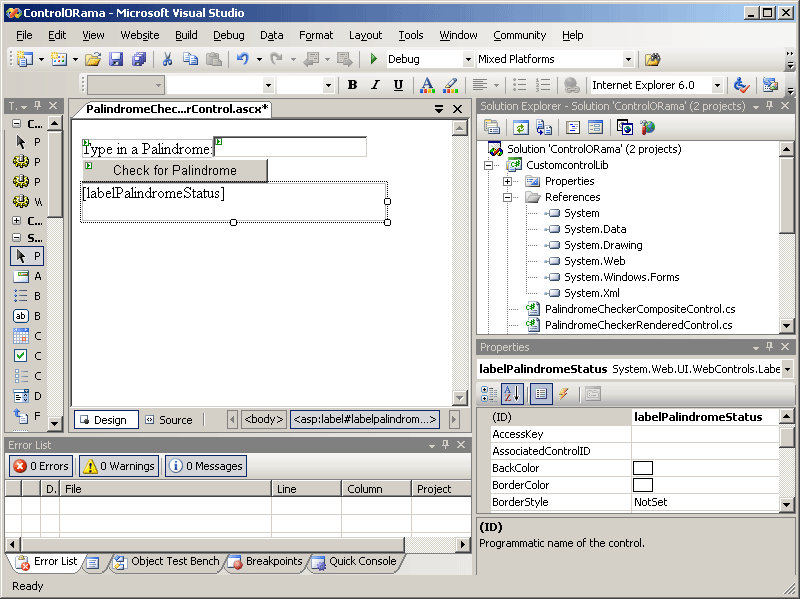Click the BackColor swatch in Properties
The image size is (800, 599).
tap(642, 468)
